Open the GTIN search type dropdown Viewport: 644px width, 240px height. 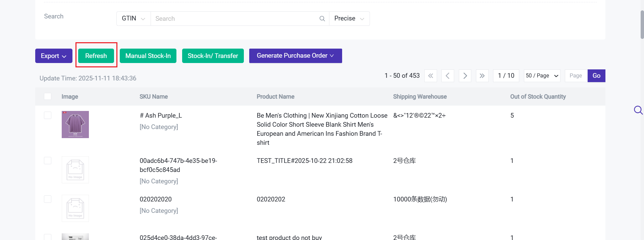coord(133,19)
